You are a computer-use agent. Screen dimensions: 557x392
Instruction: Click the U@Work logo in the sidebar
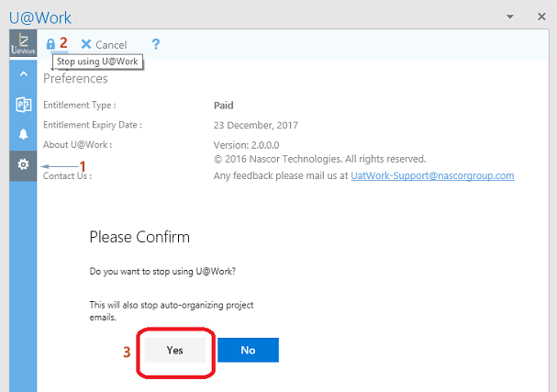coord(23,43)
